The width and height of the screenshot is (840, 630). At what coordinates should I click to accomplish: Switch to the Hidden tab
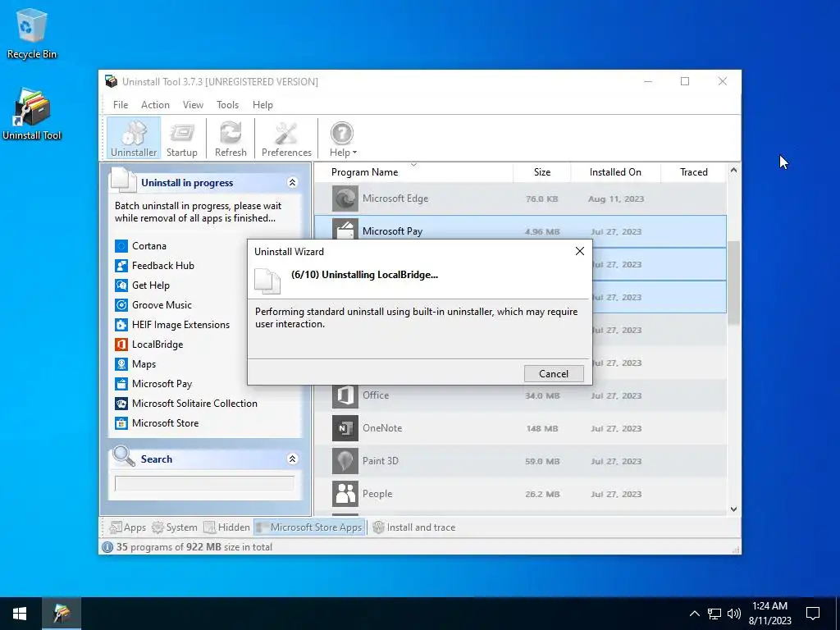226,527
